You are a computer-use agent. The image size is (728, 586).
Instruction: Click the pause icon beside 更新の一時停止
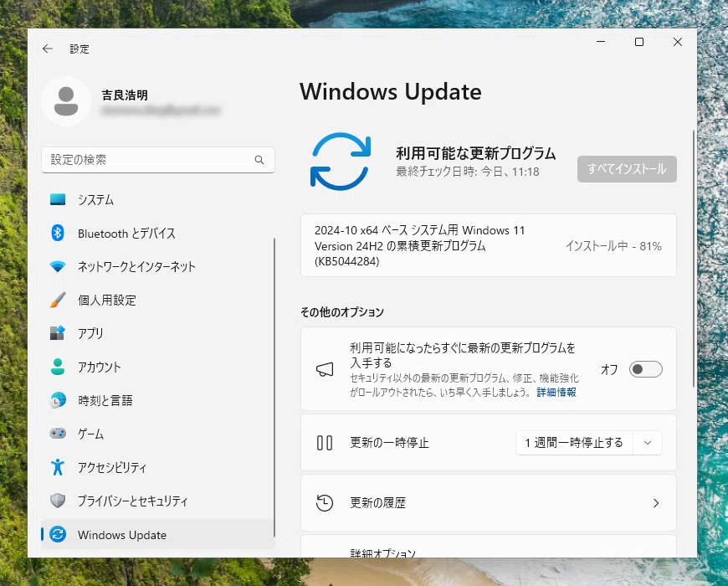pos(325,443)
